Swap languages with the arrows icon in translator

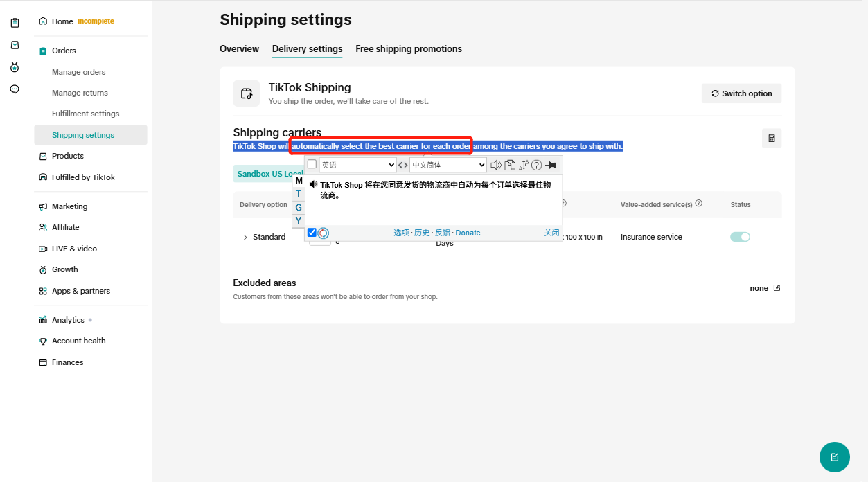coord(403,165)
